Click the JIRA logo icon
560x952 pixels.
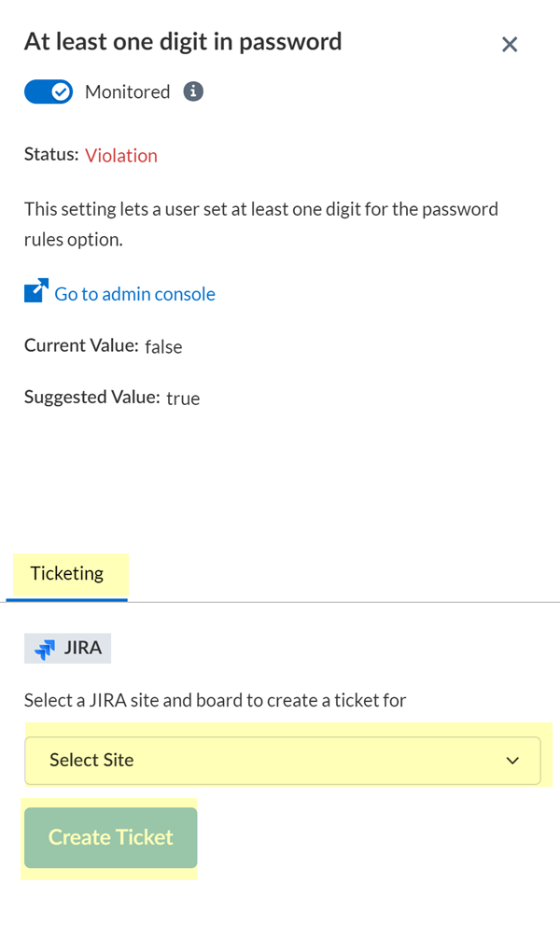tap(45, 649)
